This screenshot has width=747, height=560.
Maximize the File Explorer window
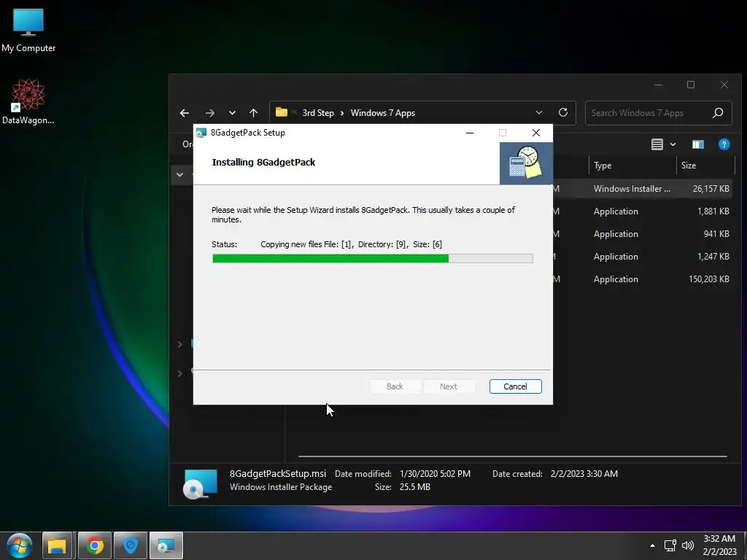coord(691,85)
